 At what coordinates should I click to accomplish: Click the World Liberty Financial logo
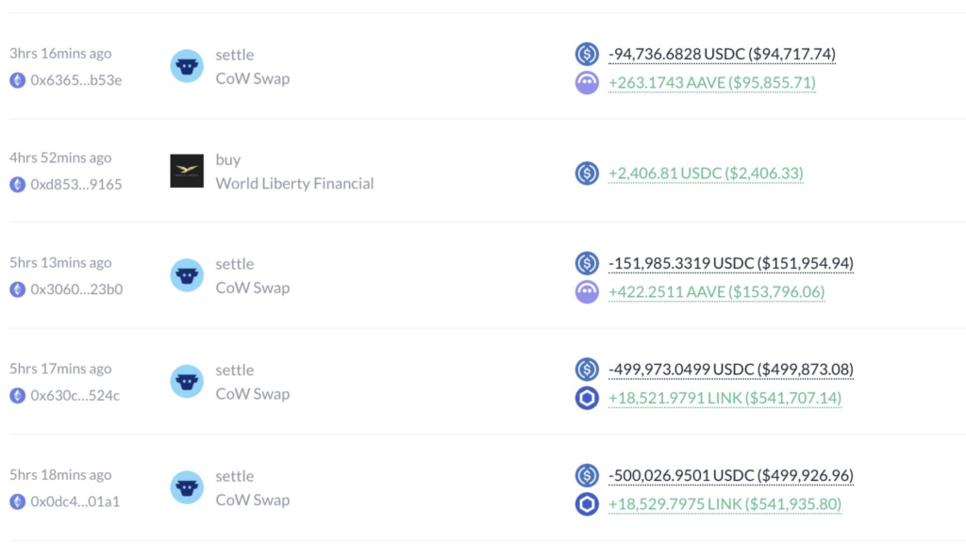pos(187,172)
